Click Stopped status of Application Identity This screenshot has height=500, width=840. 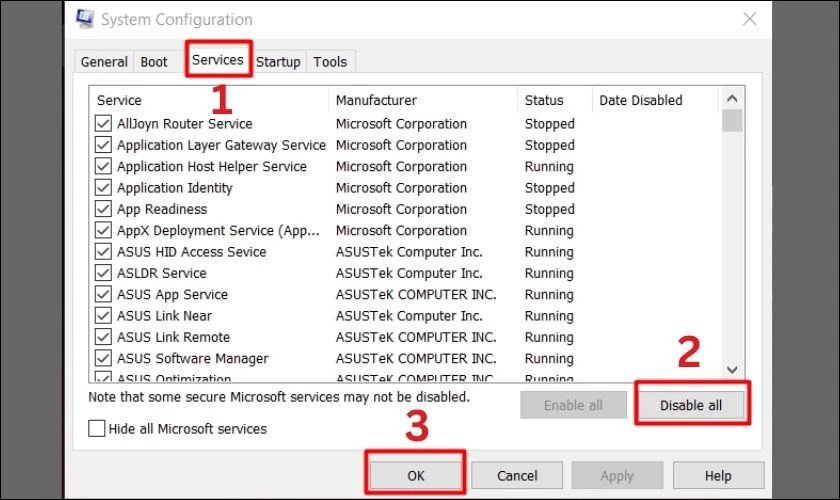(550, 188)
